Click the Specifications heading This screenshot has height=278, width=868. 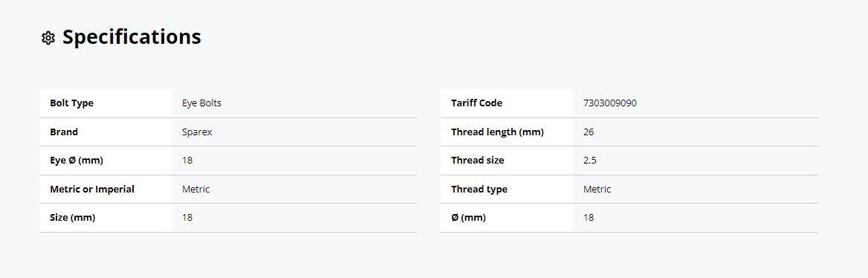[132, 36]
